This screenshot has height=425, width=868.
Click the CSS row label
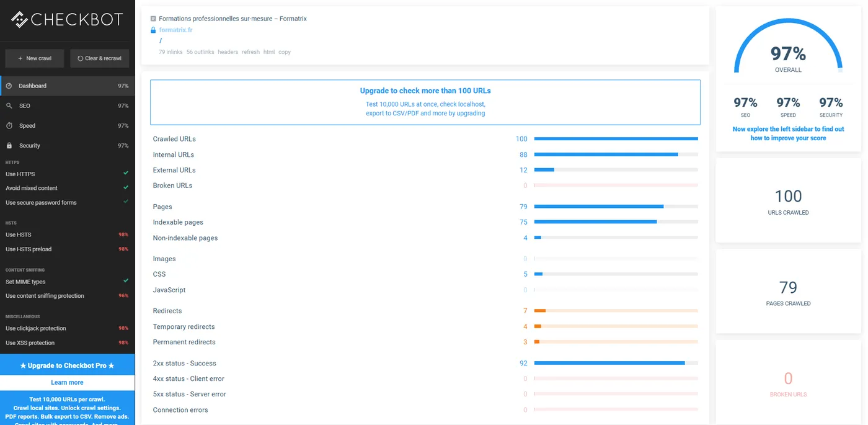159,274
